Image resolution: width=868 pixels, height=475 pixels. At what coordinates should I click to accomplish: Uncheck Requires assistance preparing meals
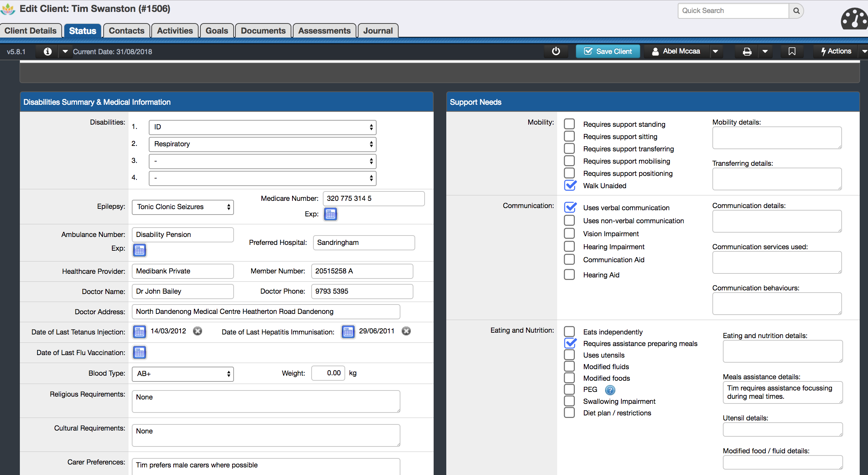click(x=570, y=343)
